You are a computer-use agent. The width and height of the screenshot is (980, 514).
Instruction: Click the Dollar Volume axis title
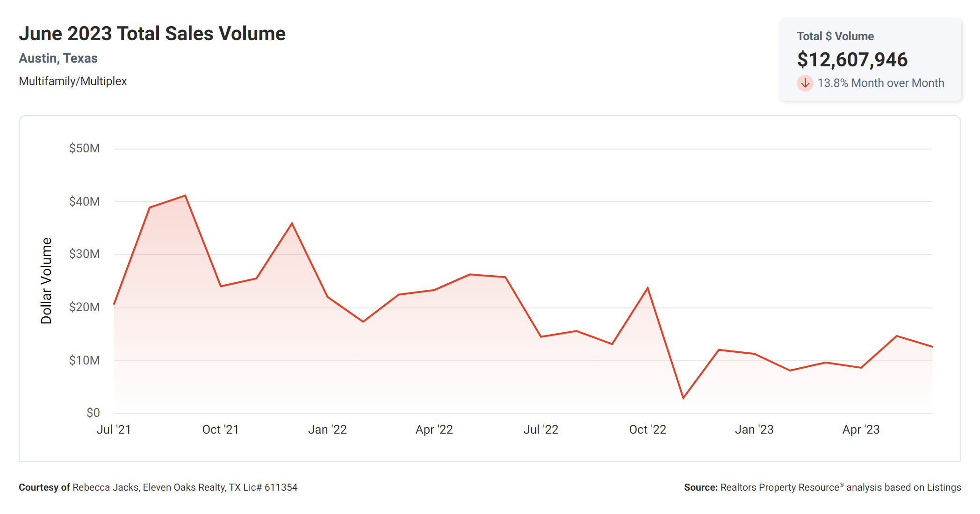pos(46,280)
